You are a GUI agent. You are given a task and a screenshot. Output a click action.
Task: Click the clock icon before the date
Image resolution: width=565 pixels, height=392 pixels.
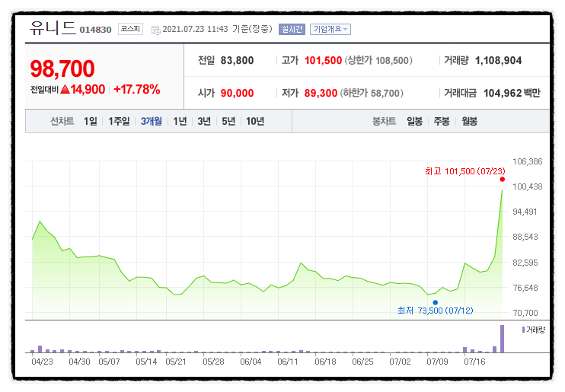[156, 30]
